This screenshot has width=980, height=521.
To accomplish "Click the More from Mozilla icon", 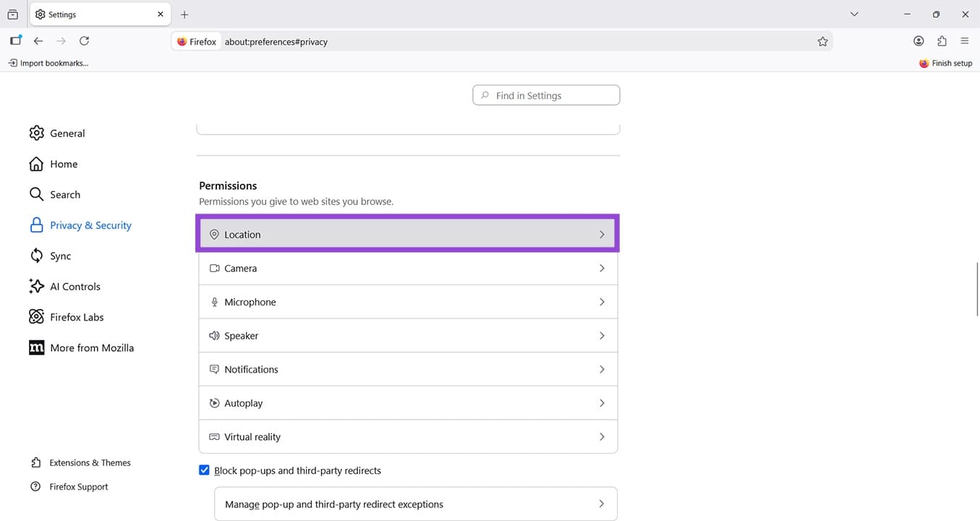I will coord(36,347).
